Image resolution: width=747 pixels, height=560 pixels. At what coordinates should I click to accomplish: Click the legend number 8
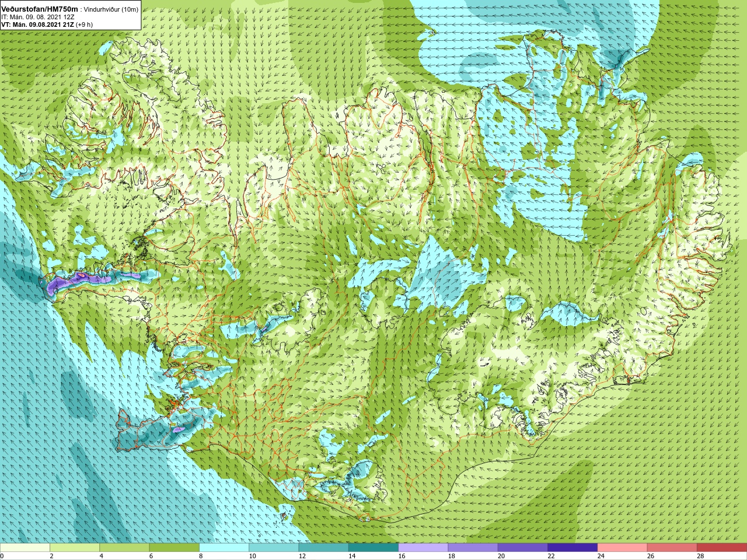pos(201,556)
